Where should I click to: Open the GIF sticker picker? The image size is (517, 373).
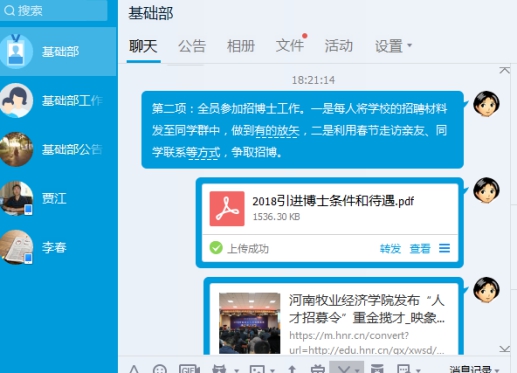pyautogui.click(x=189, y=369)
